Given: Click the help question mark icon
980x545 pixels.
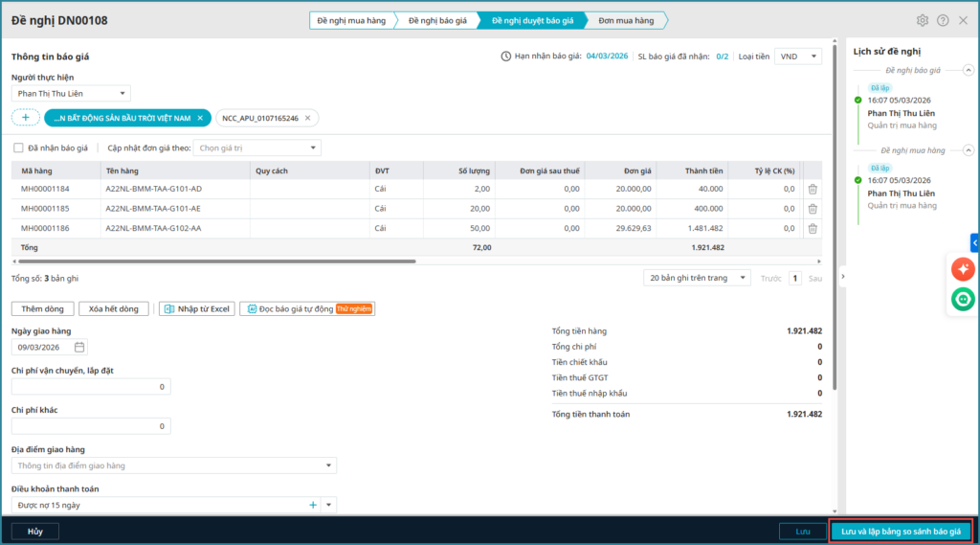Looking at the screenshot, I should pos(943,20).
